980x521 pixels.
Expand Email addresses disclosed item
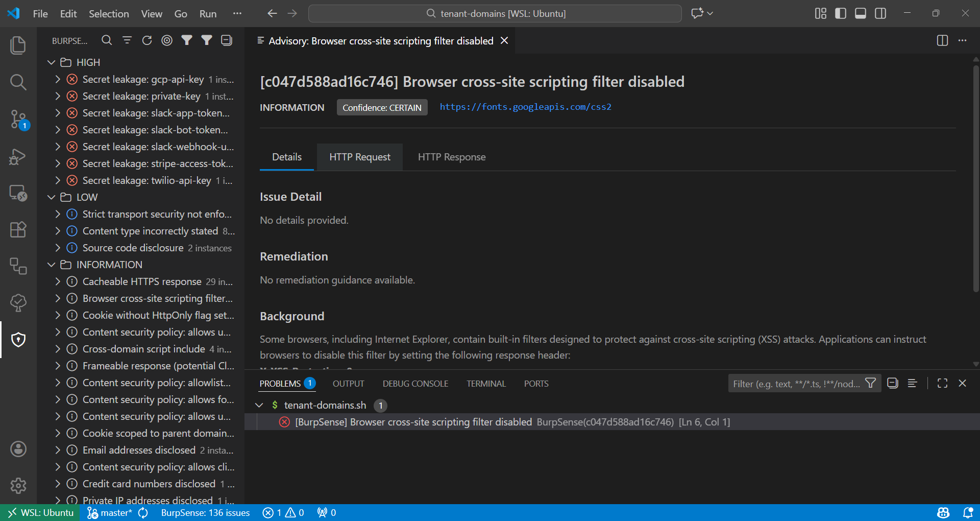(x=58, y=450)
